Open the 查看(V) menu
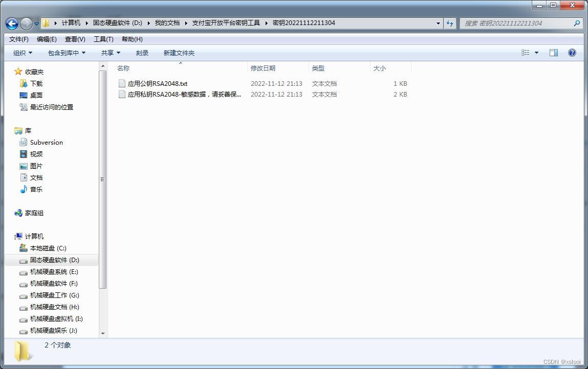588x369 pixels. pyautogui.click(x=75, y=39)
